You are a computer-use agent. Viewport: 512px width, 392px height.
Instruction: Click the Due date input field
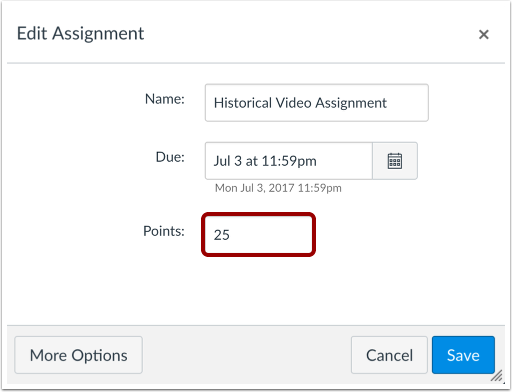[289, 161]
